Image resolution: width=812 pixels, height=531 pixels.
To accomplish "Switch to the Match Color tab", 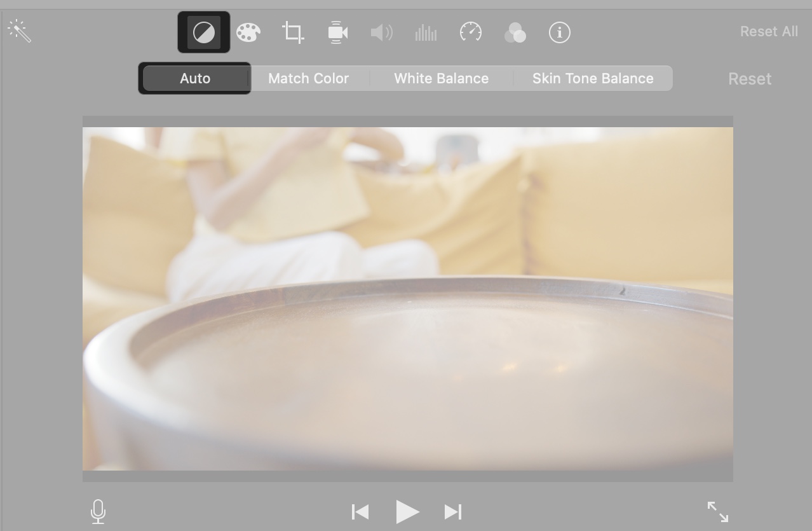I will (309, 78).
